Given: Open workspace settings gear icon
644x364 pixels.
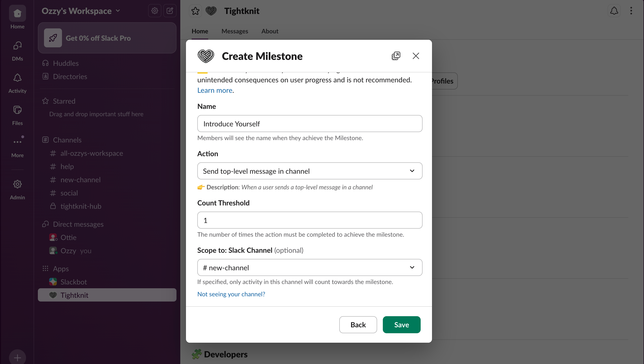Looking at the screenshot, I should pos(154,11).
